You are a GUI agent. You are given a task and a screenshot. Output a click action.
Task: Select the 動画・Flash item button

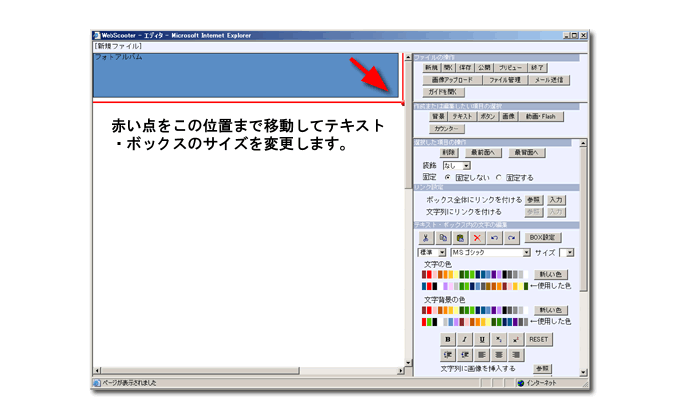pos(541,116)
